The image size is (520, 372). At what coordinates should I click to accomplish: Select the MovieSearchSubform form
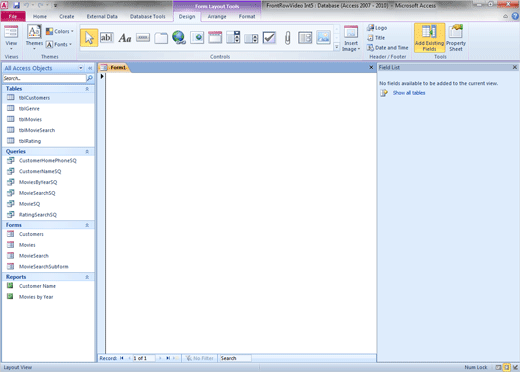[48, 267]
